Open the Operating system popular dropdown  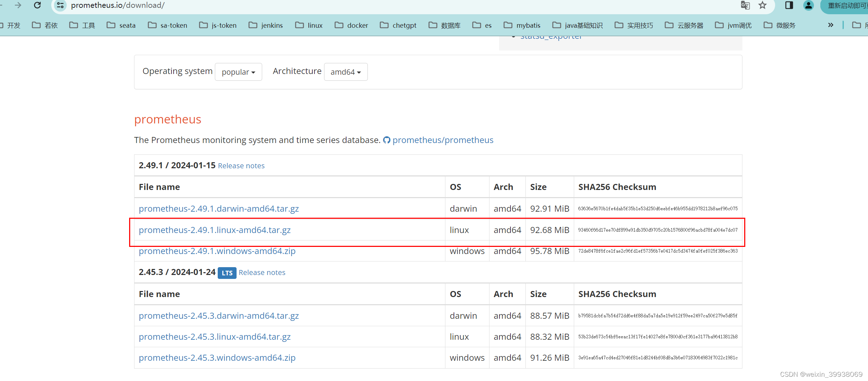click(238, 72)
